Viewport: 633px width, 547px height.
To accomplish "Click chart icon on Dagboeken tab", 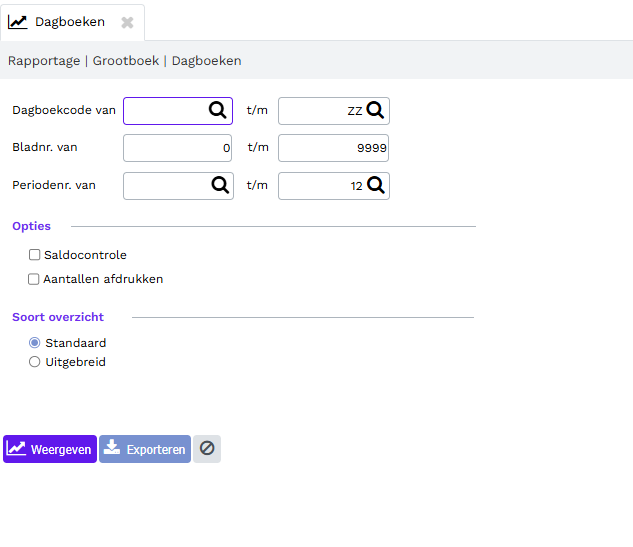I will (17, 22).
